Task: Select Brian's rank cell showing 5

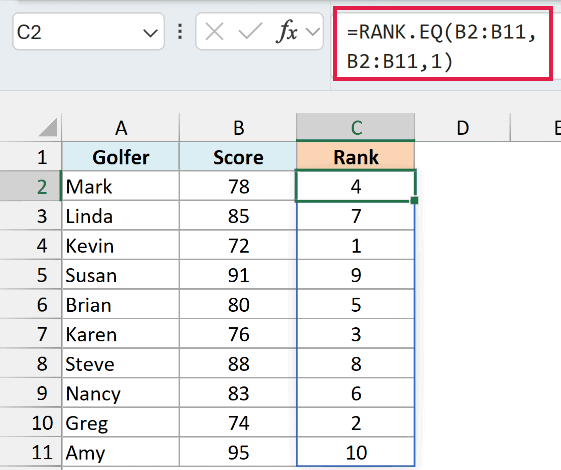Action: tap(356, 304)
